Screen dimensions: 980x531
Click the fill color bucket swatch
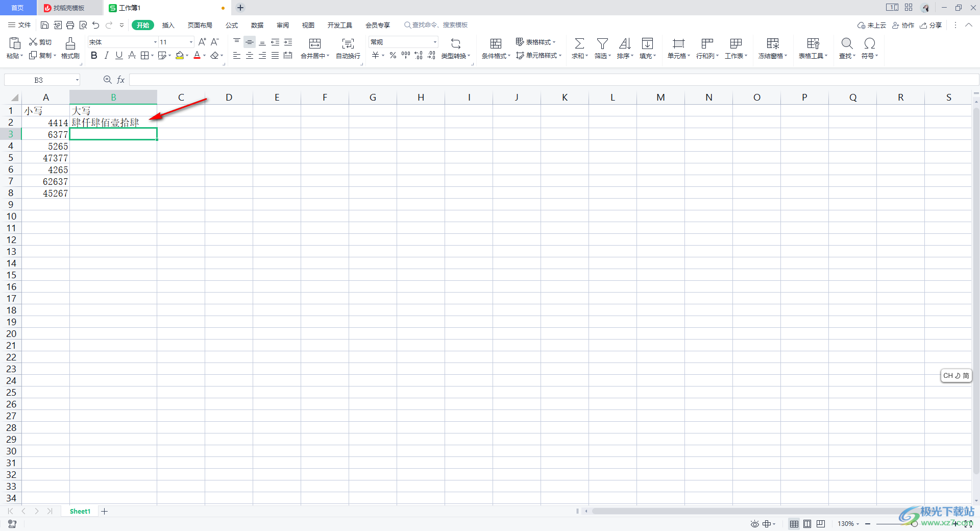coord(180,55)
